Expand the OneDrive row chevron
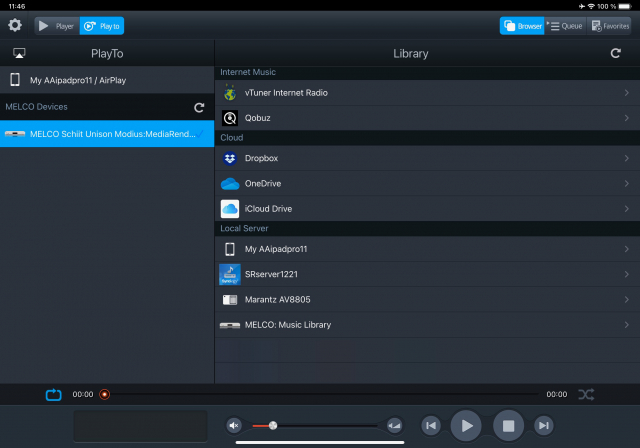Viewport: 640px width, 448px height. click(x=627, y=184)
